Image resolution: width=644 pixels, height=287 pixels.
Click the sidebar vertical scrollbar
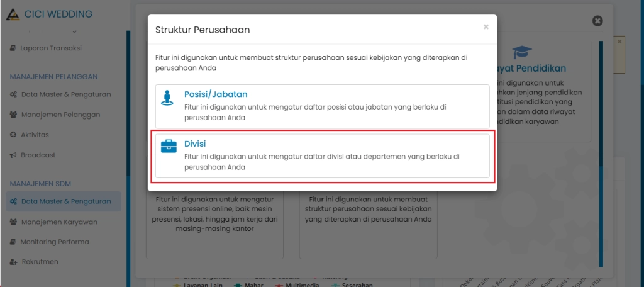pyautogui.click(x=128, y=159)
